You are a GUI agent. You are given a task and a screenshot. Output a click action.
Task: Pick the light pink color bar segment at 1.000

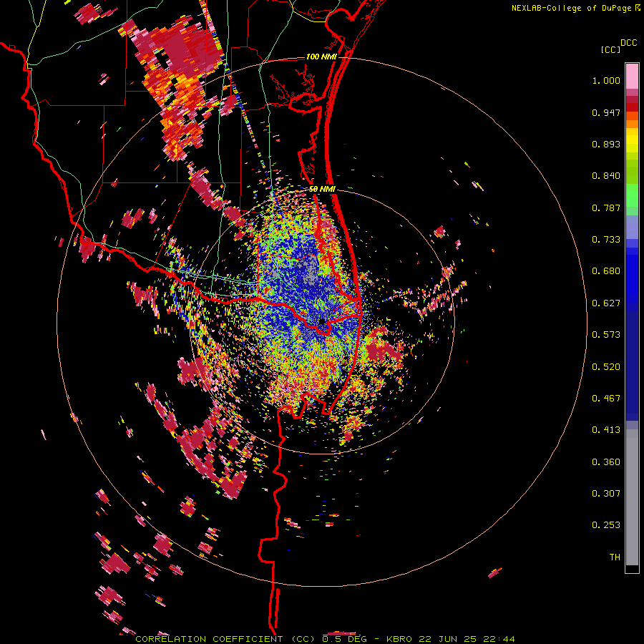pos(632,77)
